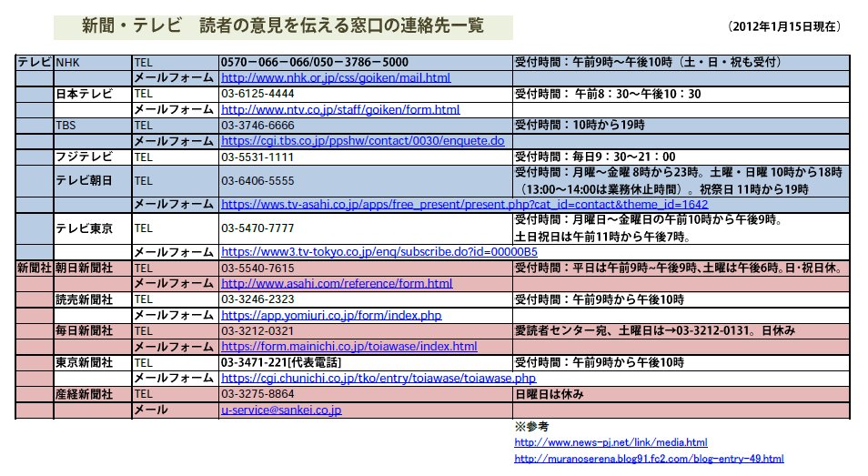Open the muranoserena blog-entry-49 link

tap(649, 459)
